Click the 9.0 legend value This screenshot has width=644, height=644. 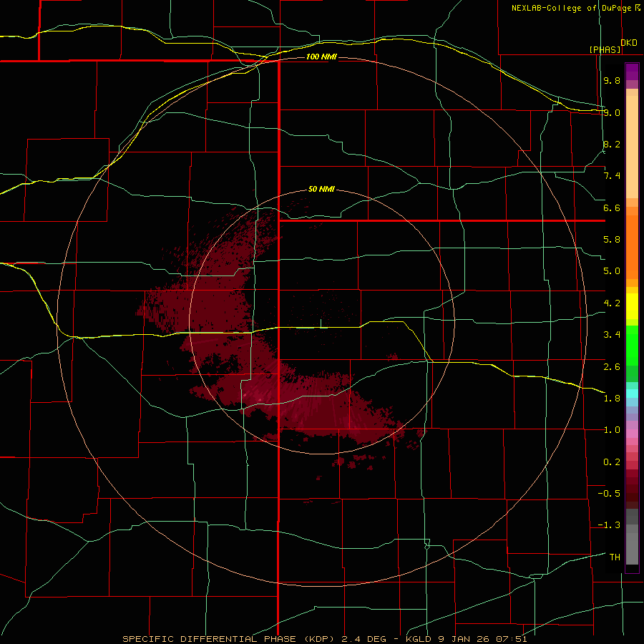click(x=612, y=112)
